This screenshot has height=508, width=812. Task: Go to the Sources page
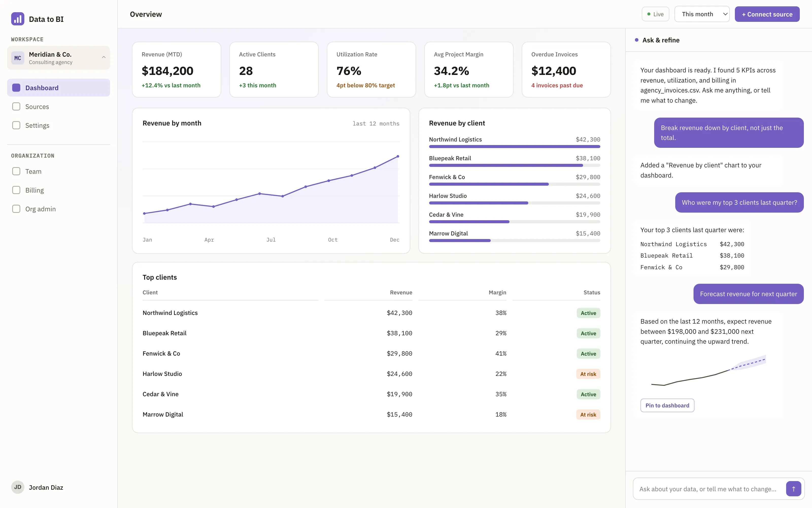(58, 106)
